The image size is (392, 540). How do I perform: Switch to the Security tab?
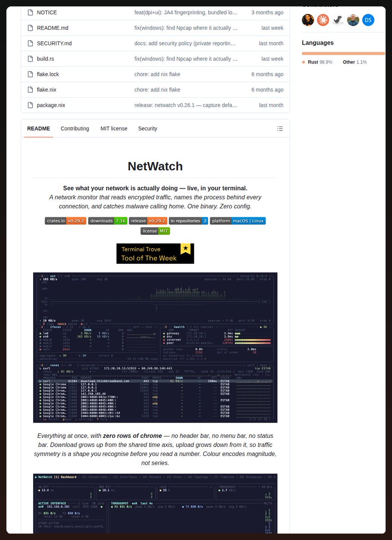point(148,129)
